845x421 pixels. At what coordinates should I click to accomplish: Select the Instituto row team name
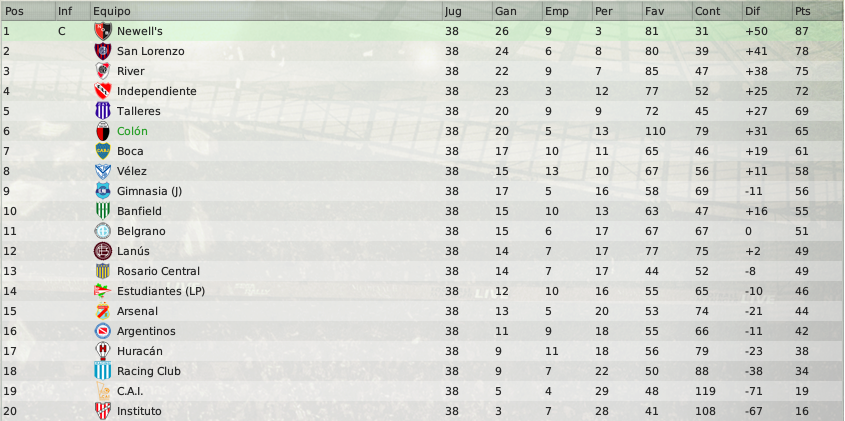139,411
